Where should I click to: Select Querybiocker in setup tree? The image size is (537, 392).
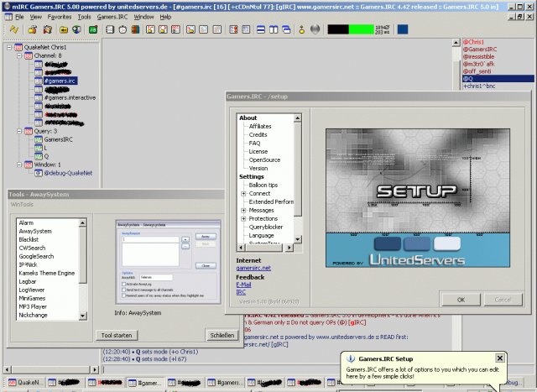click(266, 227)
